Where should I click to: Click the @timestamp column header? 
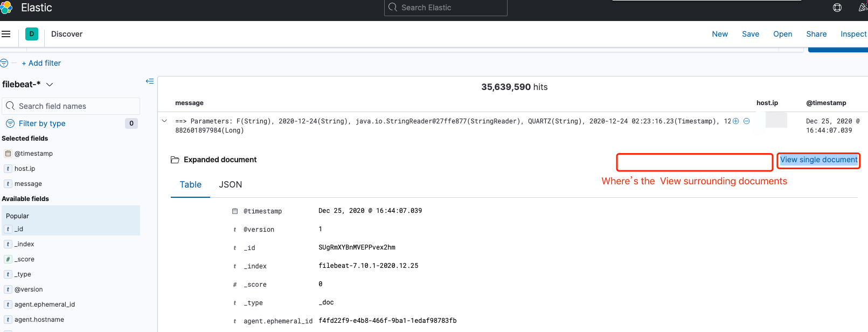(x=826, y=103)
